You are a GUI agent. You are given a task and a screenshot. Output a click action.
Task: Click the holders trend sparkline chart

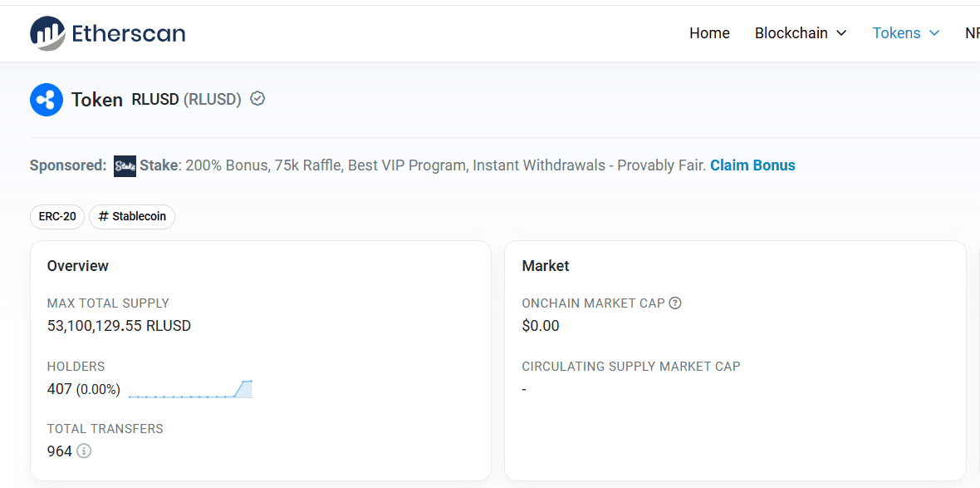(191, 389)
